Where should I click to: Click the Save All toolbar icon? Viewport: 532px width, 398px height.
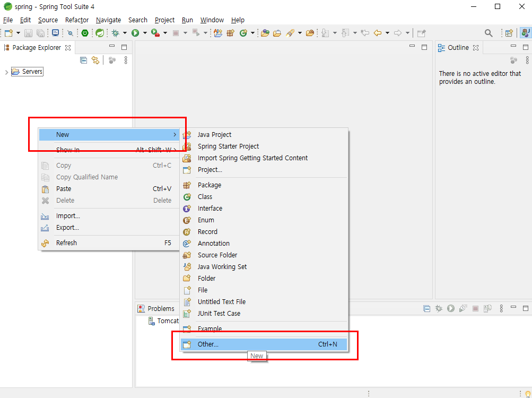point(40,33)
